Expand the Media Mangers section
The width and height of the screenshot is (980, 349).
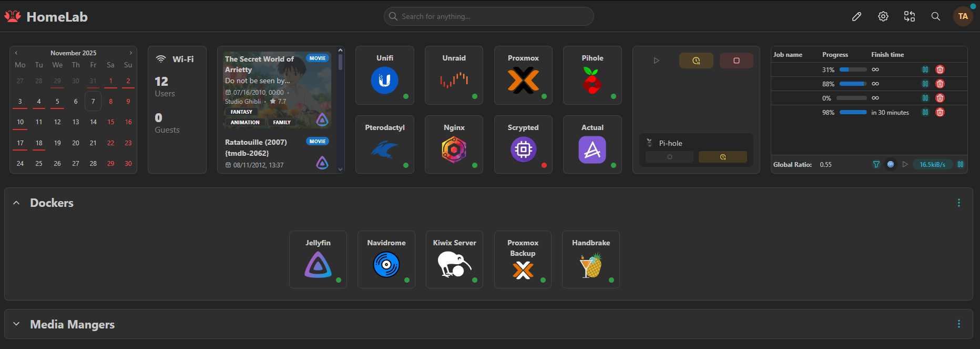click(16, 324)
